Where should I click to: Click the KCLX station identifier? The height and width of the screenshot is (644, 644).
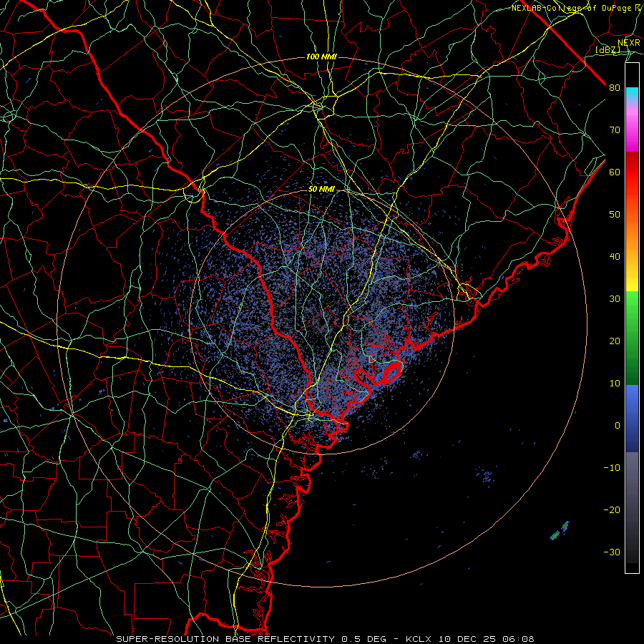[417, 639]
